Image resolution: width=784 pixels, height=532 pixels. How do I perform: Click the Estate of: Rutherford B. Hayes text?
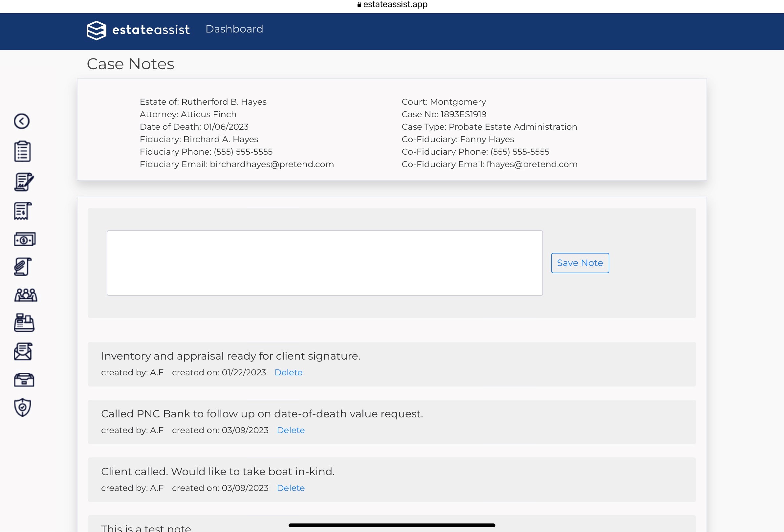click(x=203, y=102)
